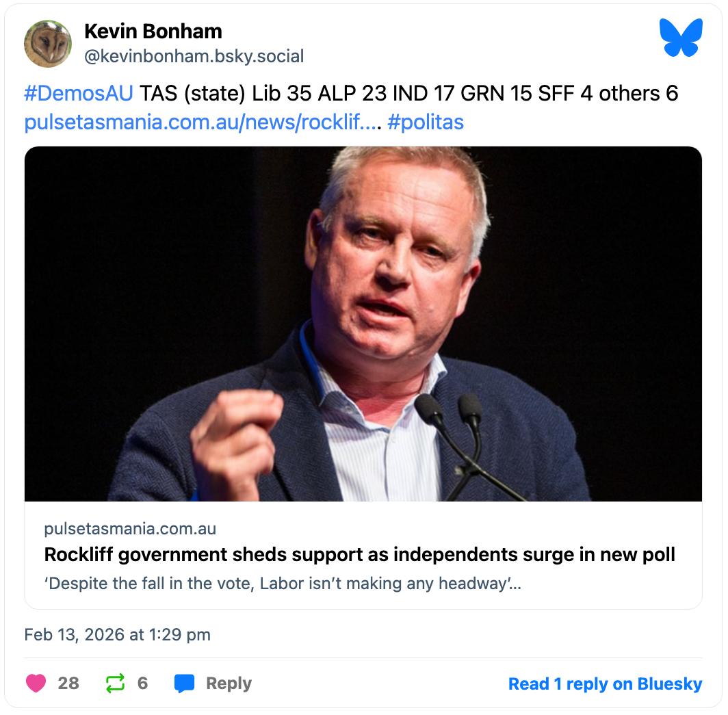Open the 'Rockliff government sheds support' headline
This screenshot has width=728, height=715.
pyautogui.click(x=359, y=554)
